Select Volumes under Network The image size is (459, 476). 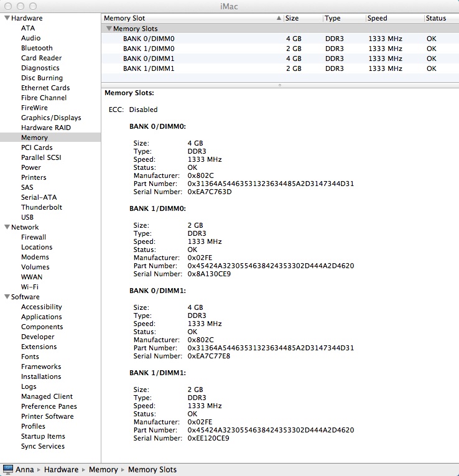tap(35, 267)
